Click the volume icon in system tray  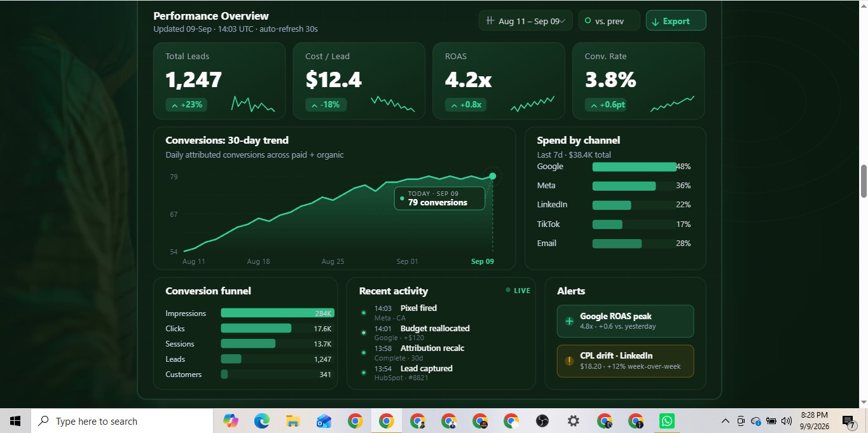pos(787,421)
